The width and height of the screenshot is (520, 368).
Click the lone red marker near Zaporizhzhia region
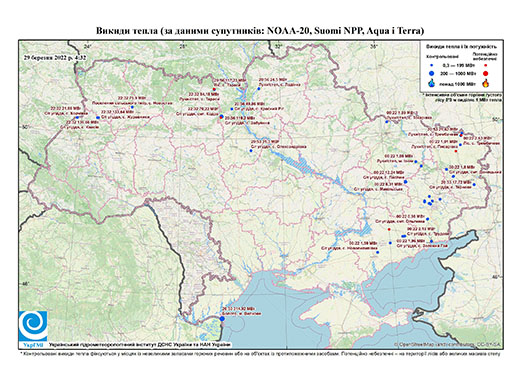pos(389,229)
